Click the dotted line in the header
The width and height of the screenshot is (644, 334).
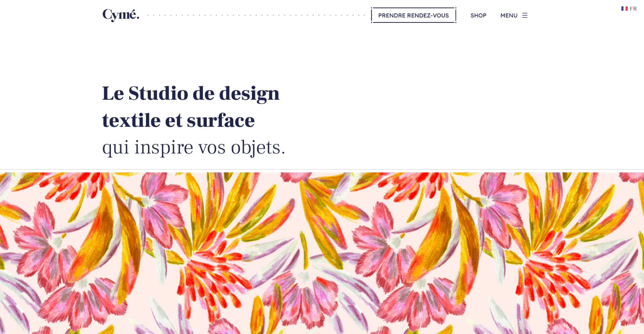(x=256, y=15)
